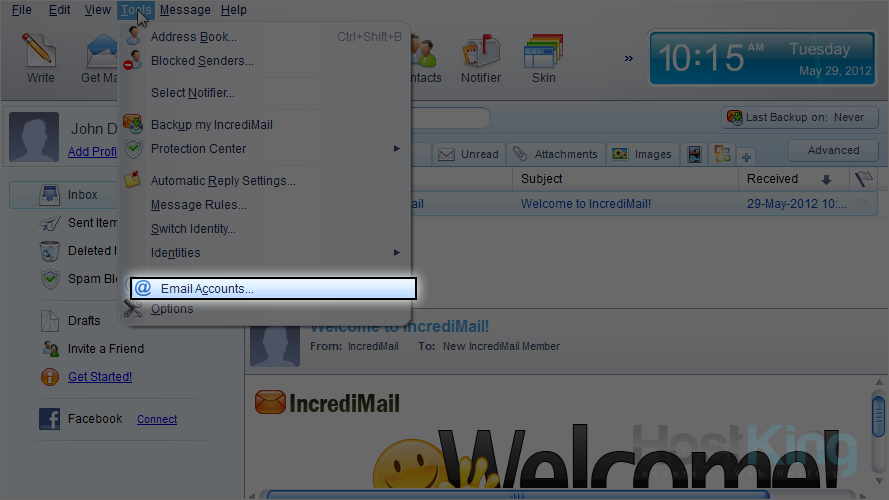The width and height of the screenshot is (889, 500).
Task: Click the Facebook logo icon
Action: coord(50,419)
